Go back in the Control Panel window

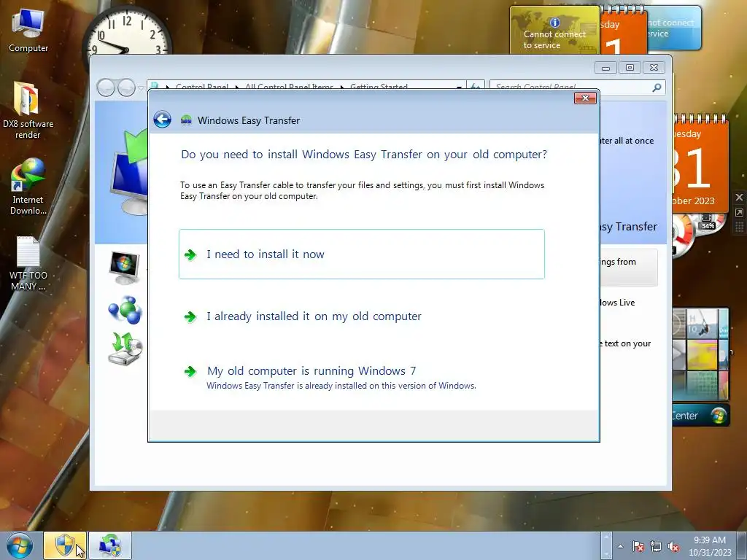click(x=106, y=87)
